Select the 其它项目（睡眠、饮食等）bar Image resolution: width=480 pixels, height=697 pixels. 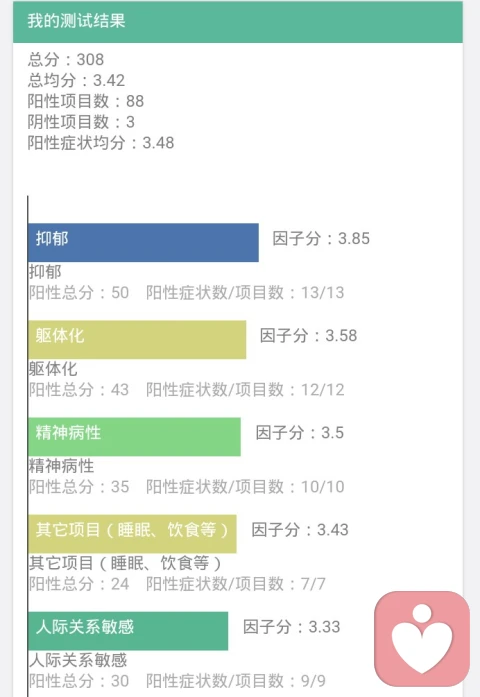pyautogui.click(x=132, y=534)
